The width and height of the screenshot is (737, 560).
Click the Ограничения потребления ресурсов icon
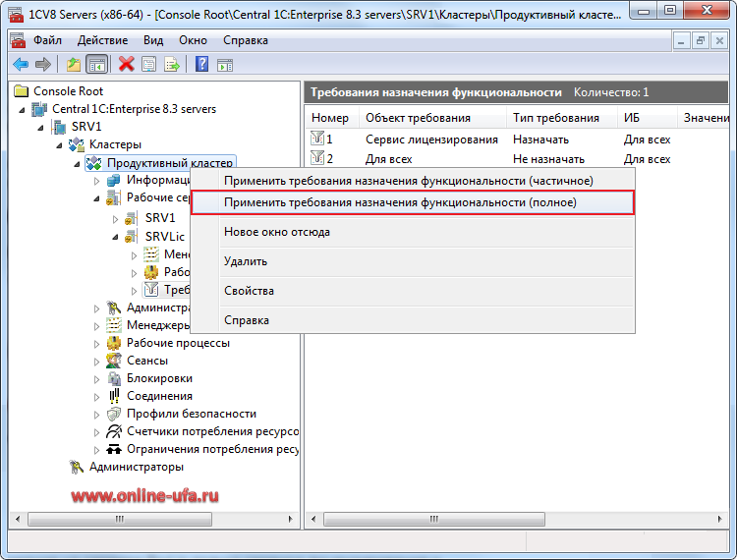[114, 449]
